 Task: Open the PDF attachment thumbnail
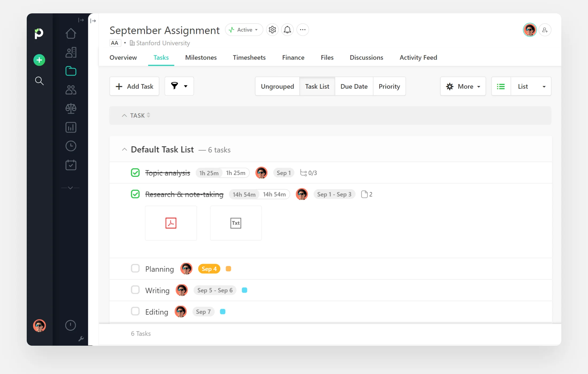pyautogui.click(x=171, y=223)
